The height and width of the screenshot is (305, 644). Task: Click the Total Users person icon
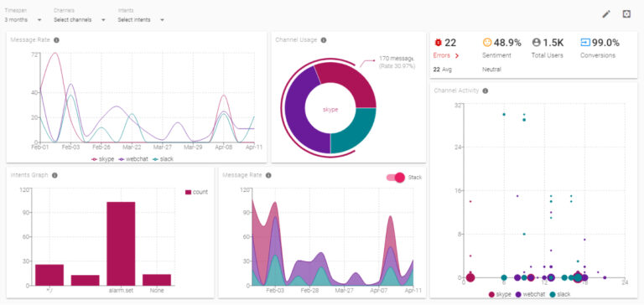pyautogui.click(x=537, y=42)
